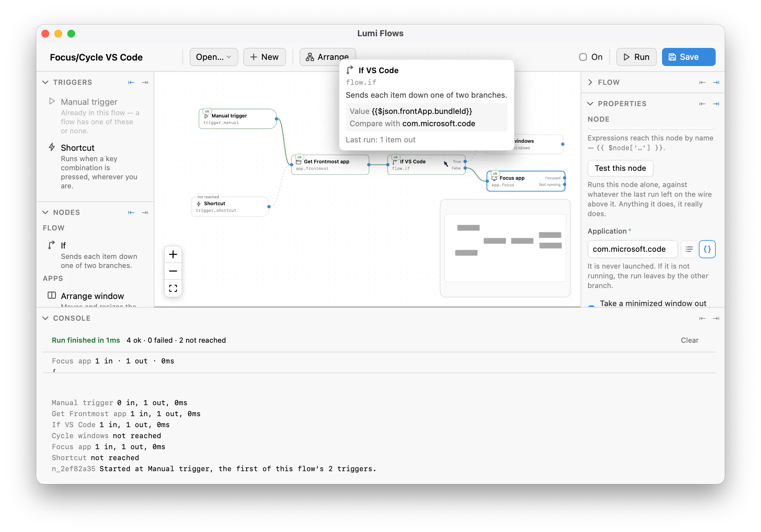
Task: Click the Application field containing com.microsoft.code
Action: (x=632, y=249)
